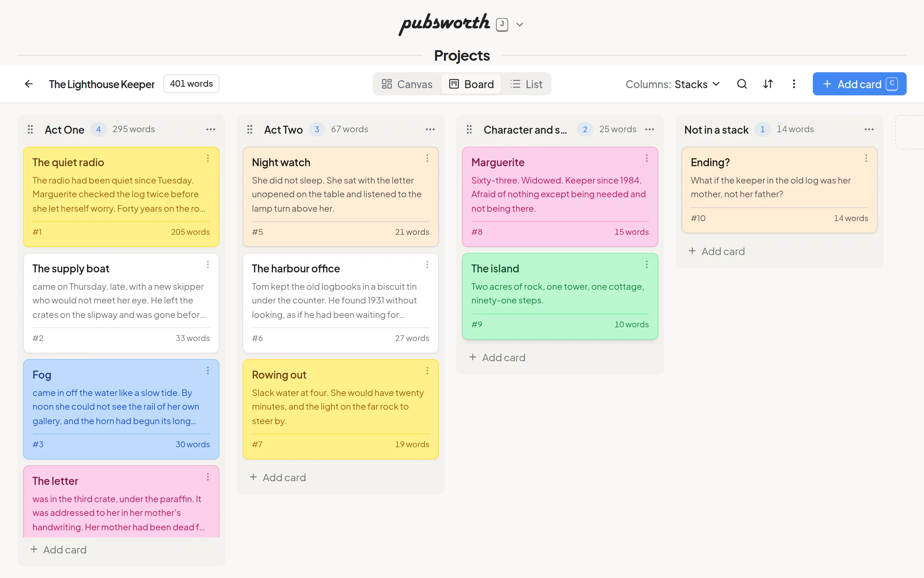Open Not in a stack options menu

[x=869, y=130]
